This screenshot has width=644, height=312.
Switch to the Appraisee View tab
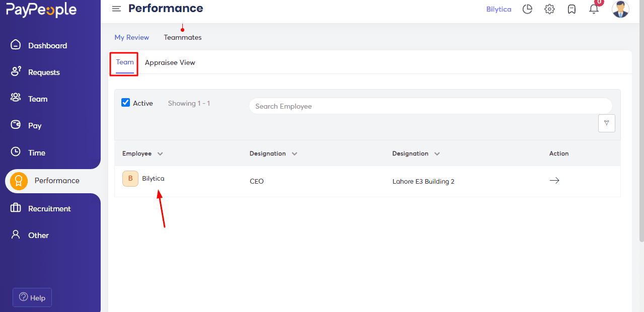[x=170, y=62]
